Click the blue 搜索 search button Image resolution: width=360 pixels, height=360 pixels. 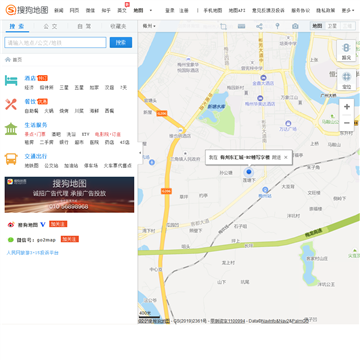click(x=121, y=42)
